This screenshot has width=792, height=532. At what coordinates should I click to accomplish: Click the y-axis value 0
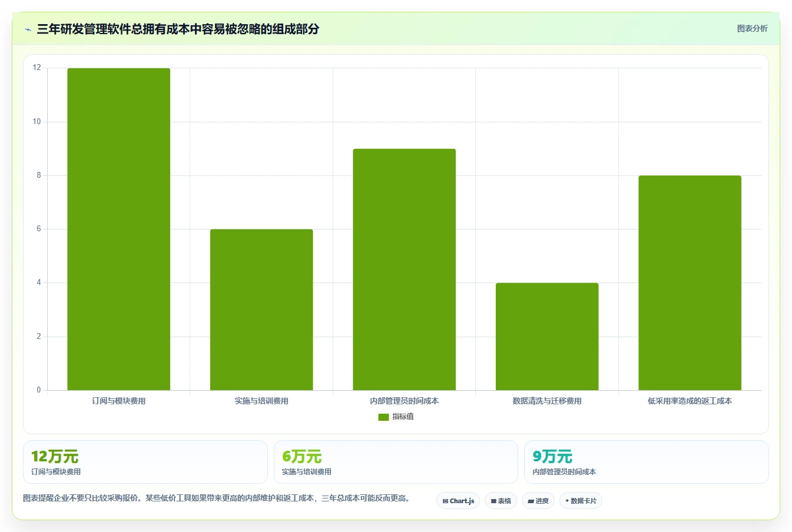click(39, 390)
